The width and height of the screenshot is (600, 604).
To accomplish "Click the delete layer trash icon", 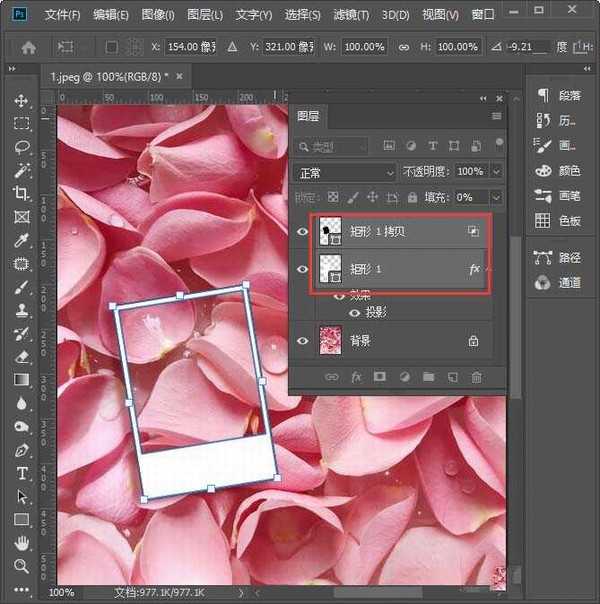I will 476,377.
